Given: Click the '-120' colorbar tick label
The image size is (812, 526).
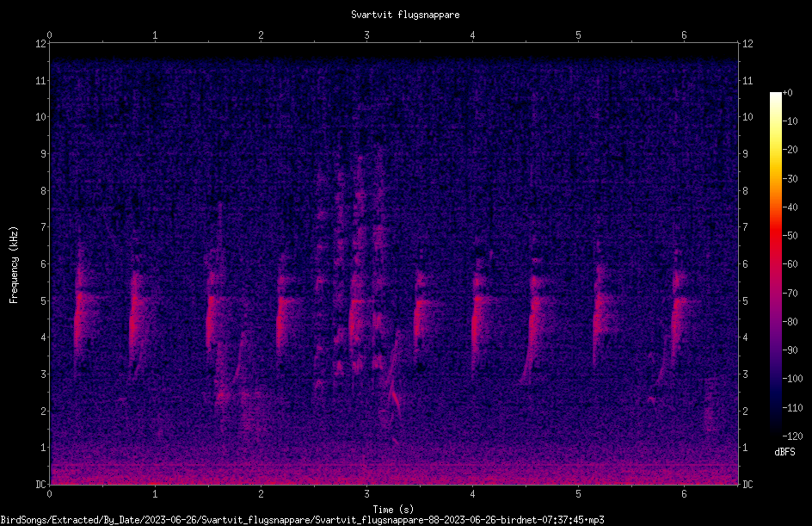Looking at the screenshot, I should pos(792,436).
